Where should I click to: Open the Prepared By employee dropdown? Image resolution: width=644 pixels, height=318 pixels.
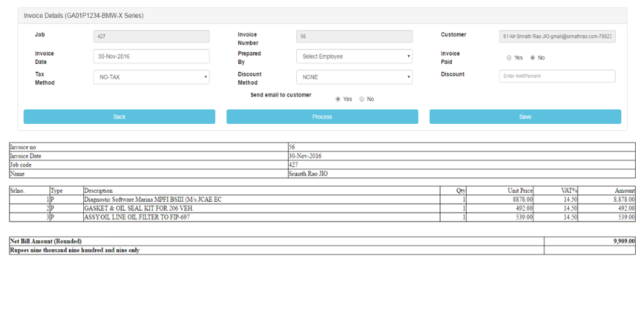(354, 56)
